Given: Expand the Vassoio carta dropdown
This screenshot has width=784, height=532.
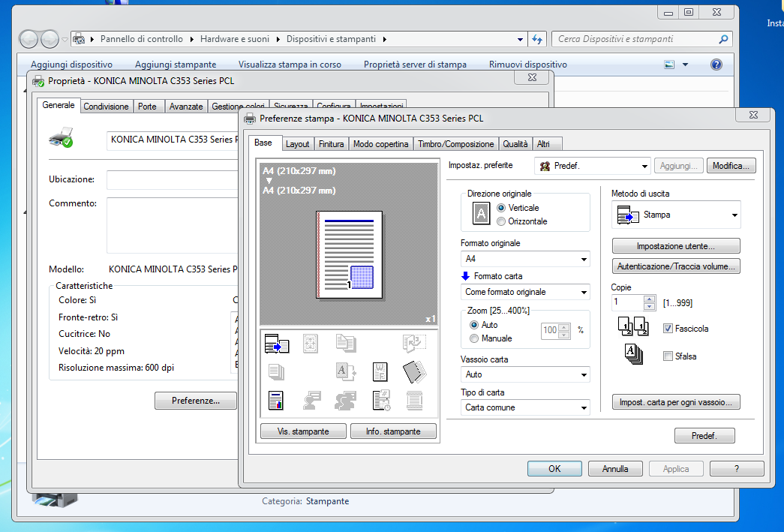Looking at the screenshot, I should pyautogui.click(x=525, y=374).
